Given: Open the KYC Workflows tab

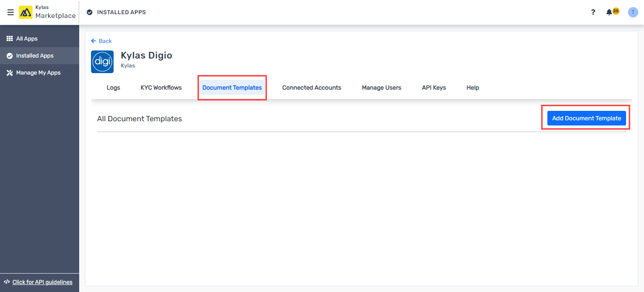Looking at the screenshot, I should click(x=161, y=87).
